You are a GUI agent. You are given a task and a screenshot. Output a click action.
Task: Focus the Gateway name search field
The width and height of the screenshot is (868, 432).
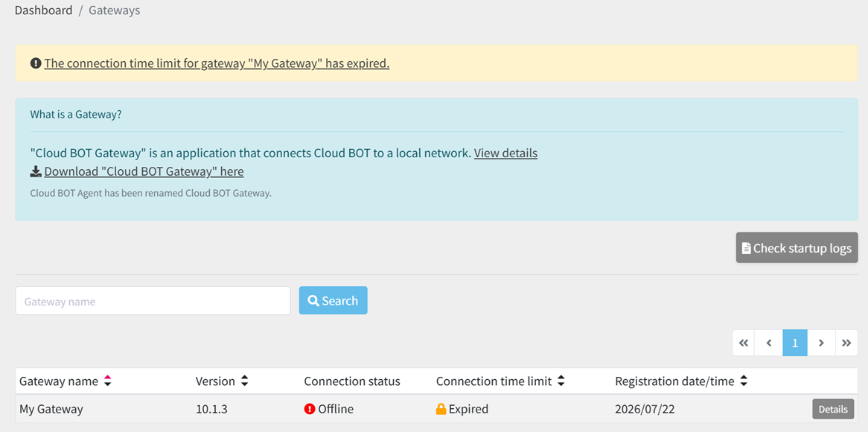[153, 301]
